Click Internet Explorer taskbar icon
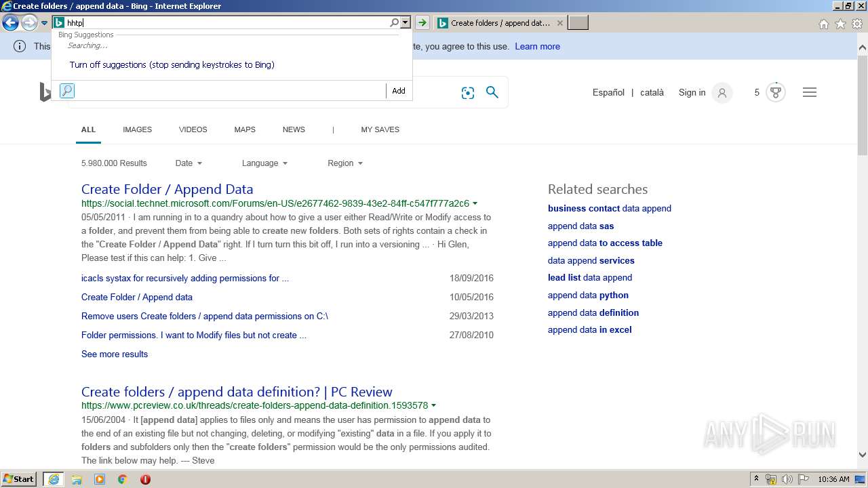 point(53,479)
